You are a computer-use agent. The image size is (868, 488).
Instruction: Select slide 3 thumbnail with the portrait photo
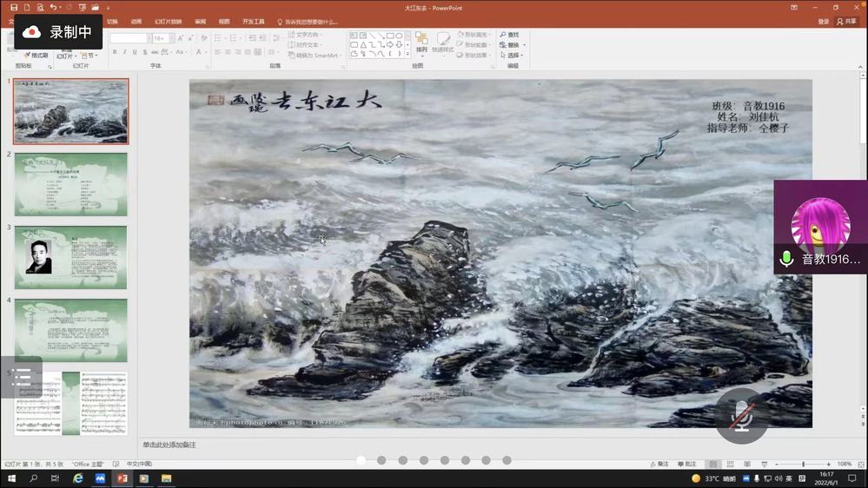[70, 257]
